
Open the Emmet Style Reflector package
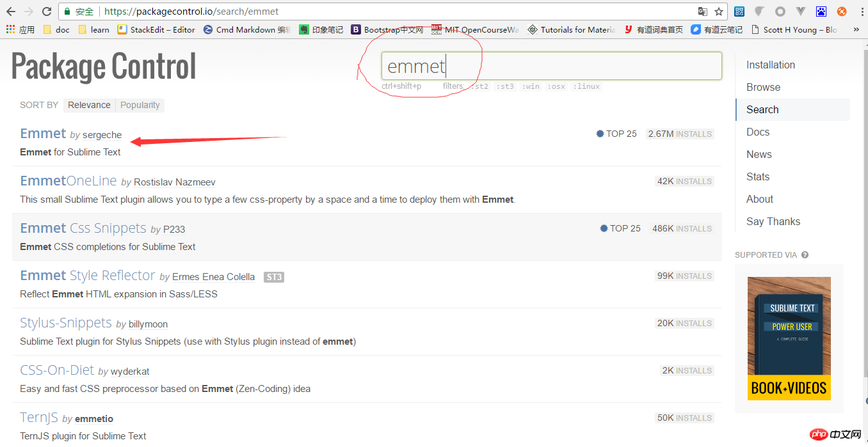click(88, 275)
